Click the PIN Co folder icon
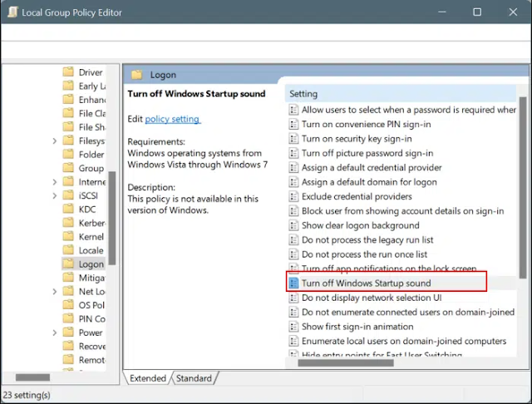 (x=68, y=318)
